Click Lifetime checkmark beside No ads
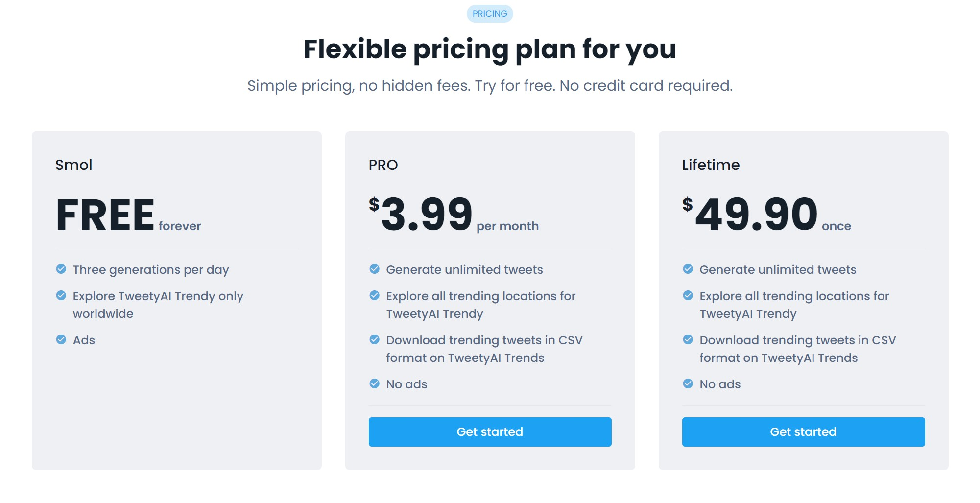 688,383
